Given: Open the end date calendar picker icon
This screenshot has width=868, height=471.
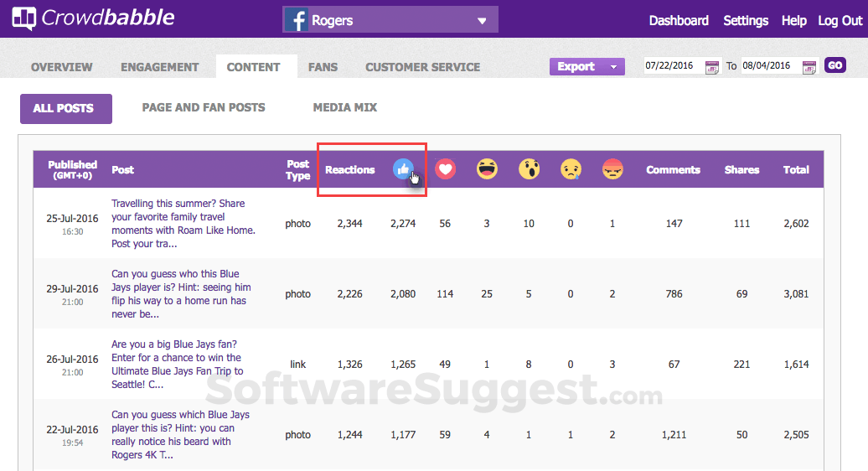Looking at the screenshot, I should [x=809, y=67].
